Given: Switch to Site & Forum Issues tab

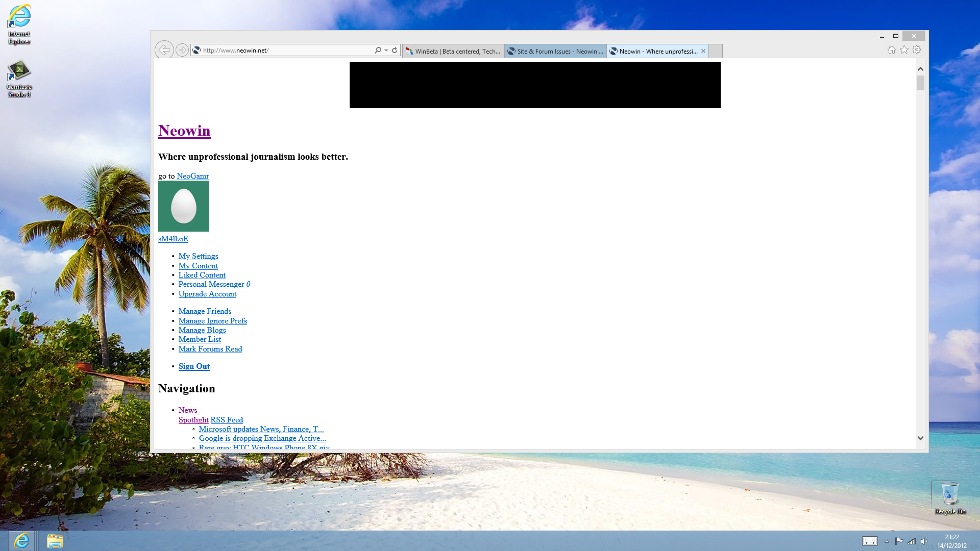Looking at the screenshot, I should click(555, 51).
